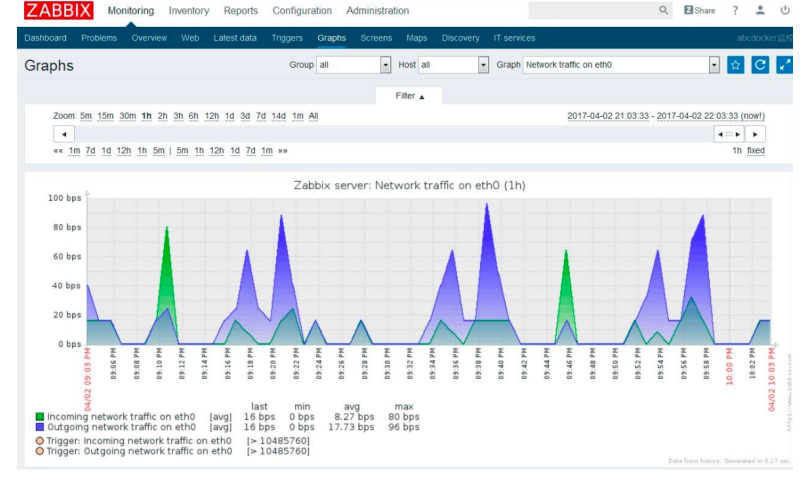Set zoom to 12h
The image size is (807, 477).
point(212,116)
